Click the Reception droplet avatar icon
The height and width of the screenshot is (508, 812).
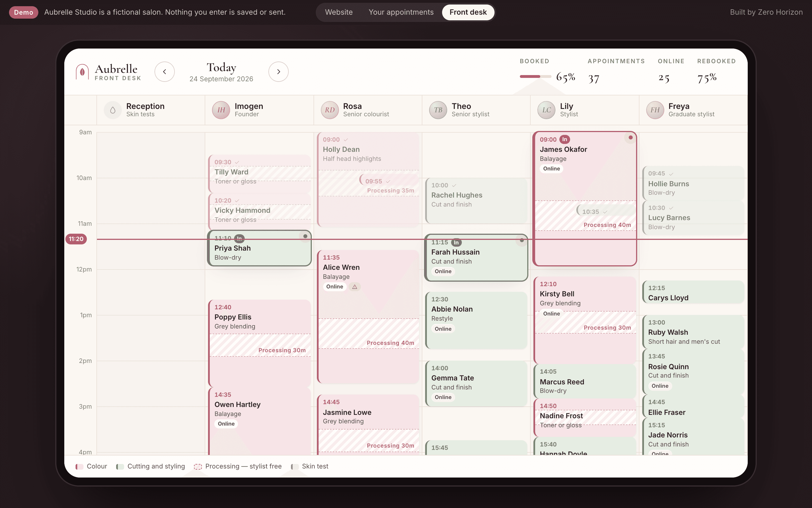click(113, 110)
